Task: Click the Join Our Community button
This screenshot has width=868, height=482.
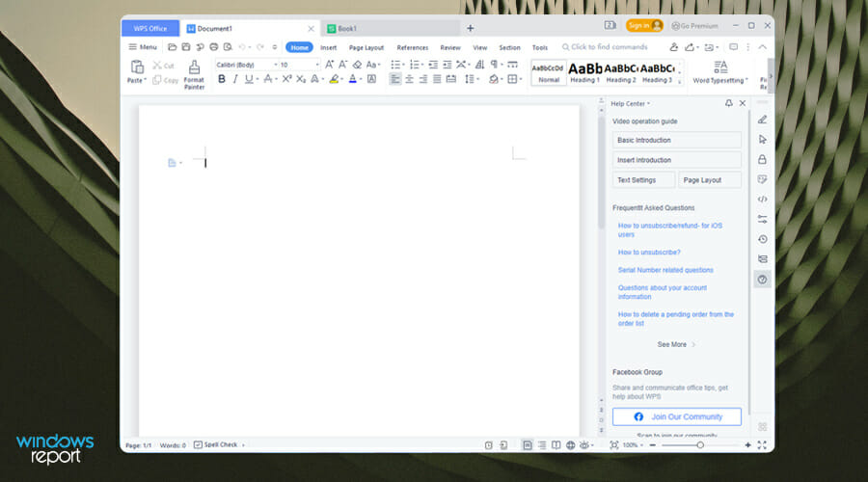Action: coord(676,416)
